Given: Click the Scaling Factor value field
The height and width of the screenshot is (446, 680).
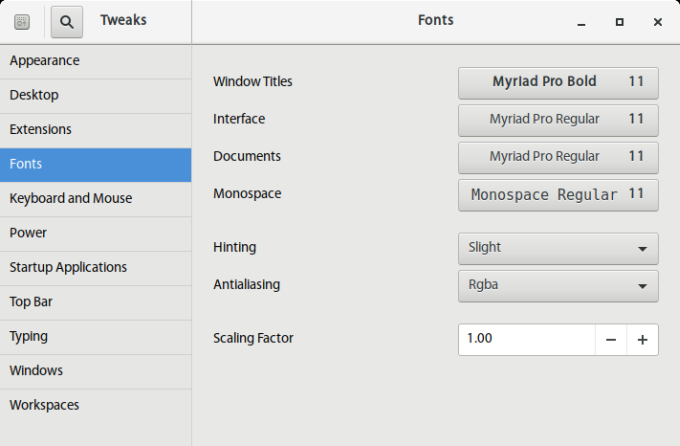Looking at the screenshot, I should [526, 339].
